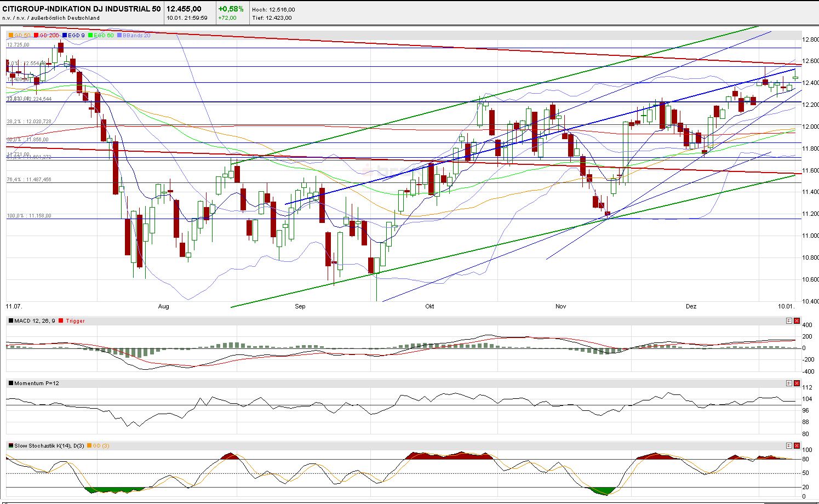
Task: Click the red square icon beside Trigger
Action: click(x=62, y=320)
